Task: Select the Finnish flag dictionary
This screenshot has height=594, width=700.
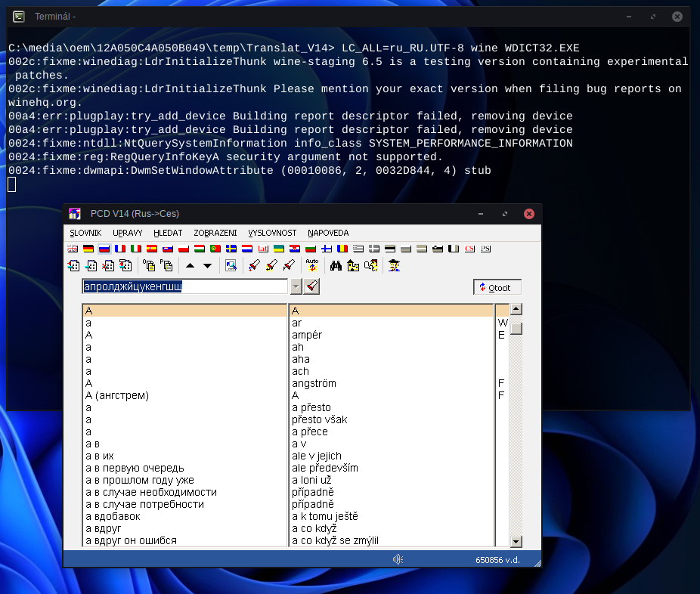Action: pos(327,249)
